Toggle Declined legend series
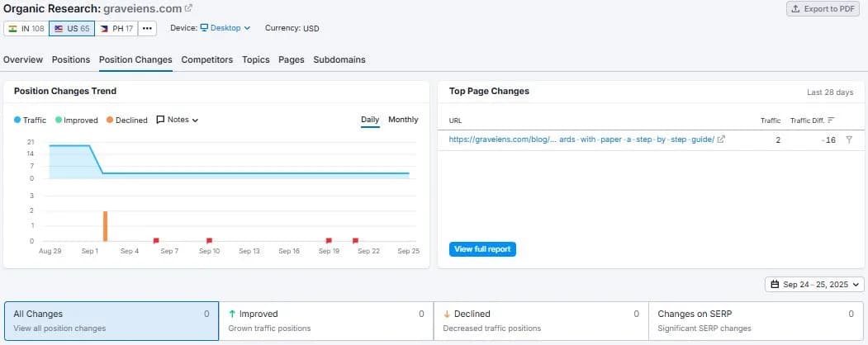Screen dimensions: 868x345 click(x=126, y=120)
